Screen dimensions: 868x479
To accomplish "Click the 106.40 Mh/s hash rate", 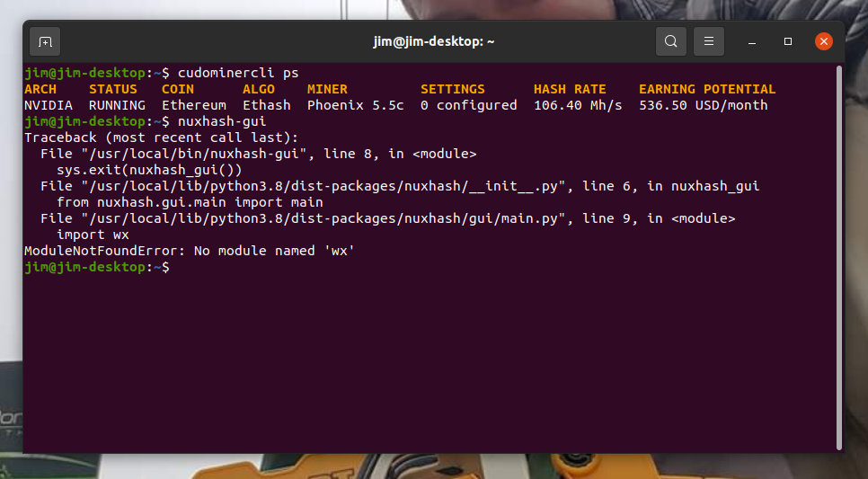I will 578,105.
